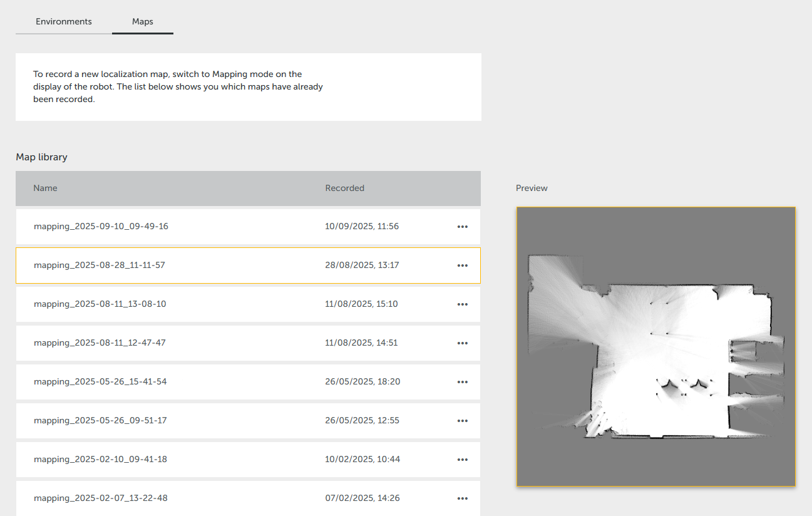The image size is (812, 516).
Task: Select map mapping_2025-08-11_12-47-47
Action: 248,343
